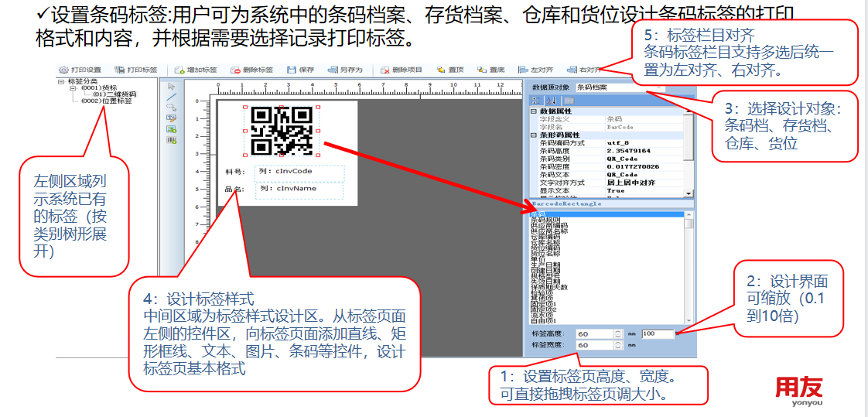Click the 保存 save toolbar button
The width and height of the screenshot is (868, 417).
(301, 70)
